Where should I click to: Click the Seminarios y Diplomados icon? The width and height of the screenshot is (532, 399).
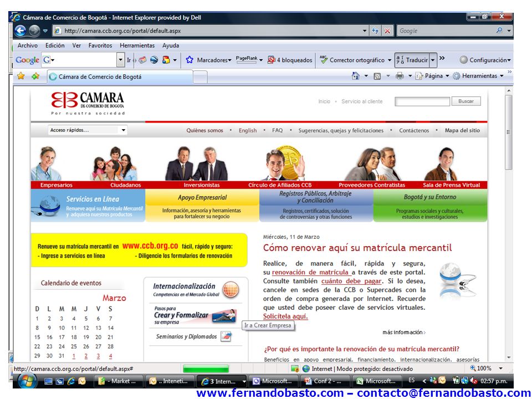226,336
